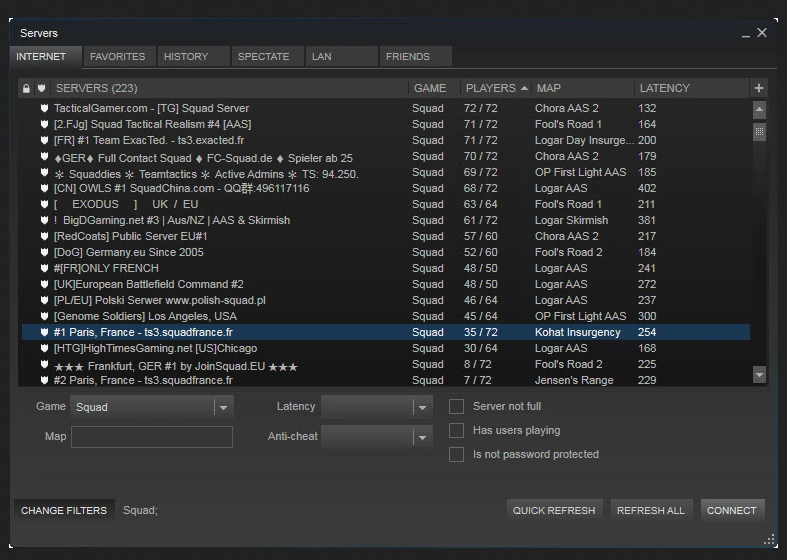Click the shield icon beside #2 Paris, France server

point(44,380)
